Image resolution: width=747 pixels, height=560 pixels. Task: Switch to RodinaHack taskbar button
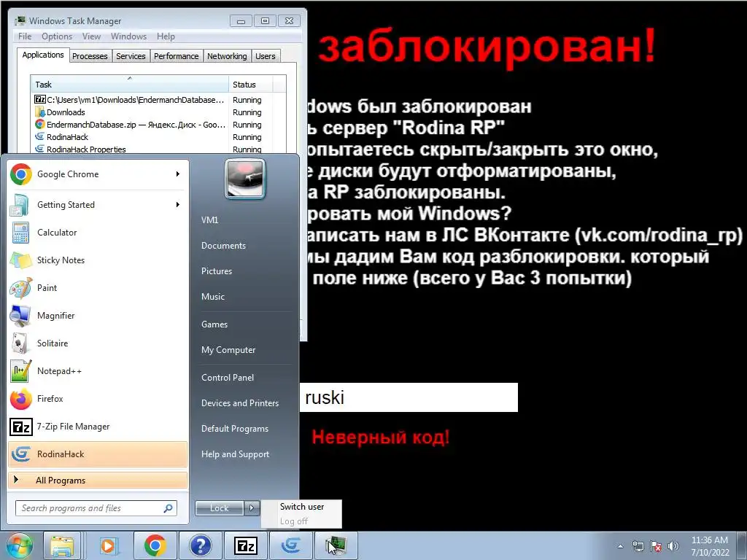[x=291, y=545]
